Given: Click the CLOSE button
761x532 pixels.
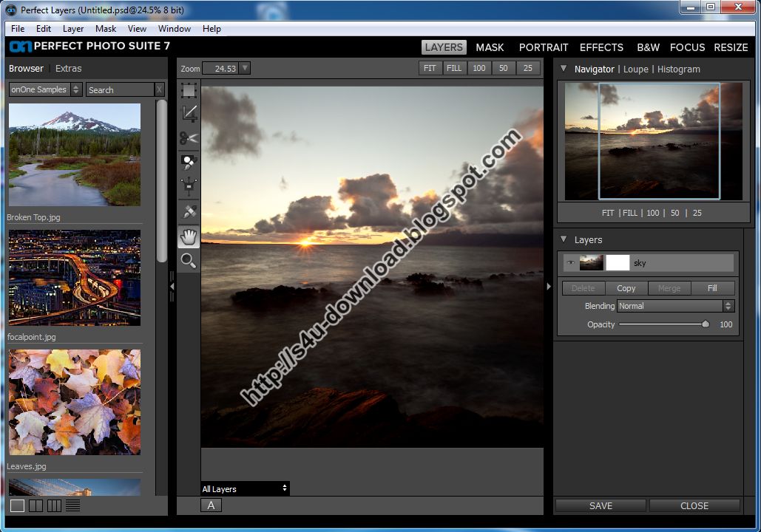Looking at the screenshot, I should (x=694, y=506).
